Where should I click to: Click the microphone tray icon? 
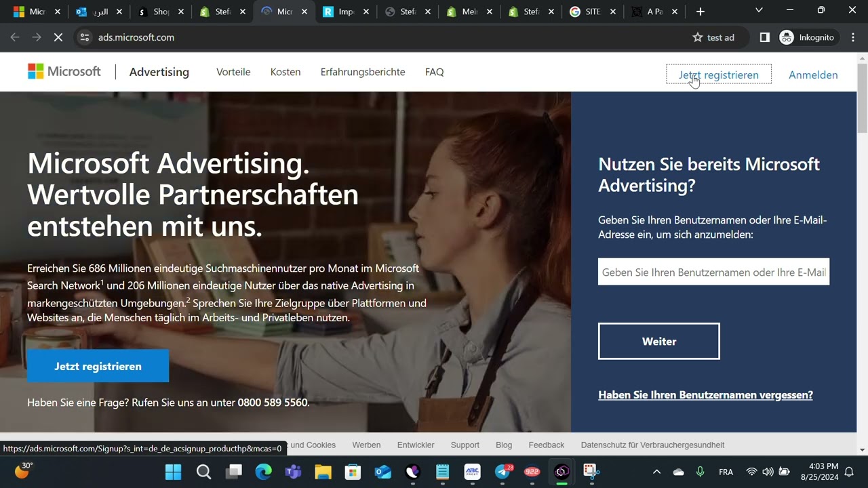[701, 472]
